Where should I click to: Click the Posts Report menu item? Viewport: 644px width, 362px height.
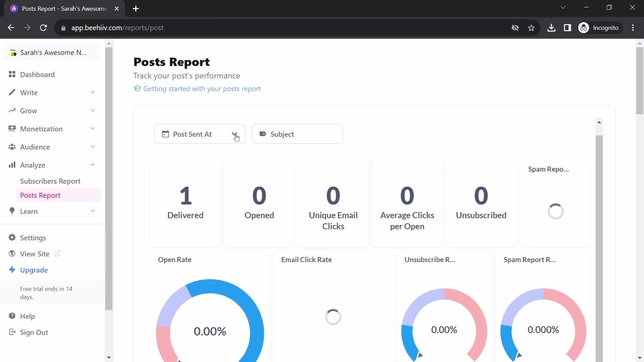(41, 195)
